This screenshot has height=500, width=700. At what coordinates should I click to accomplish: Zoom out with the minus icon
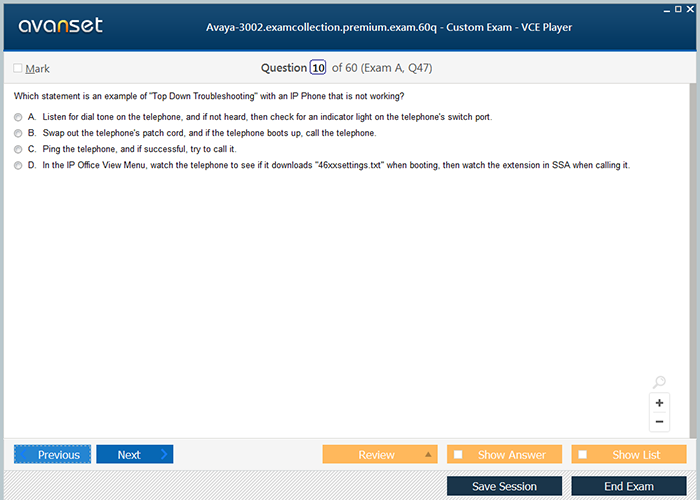(659, 422)
